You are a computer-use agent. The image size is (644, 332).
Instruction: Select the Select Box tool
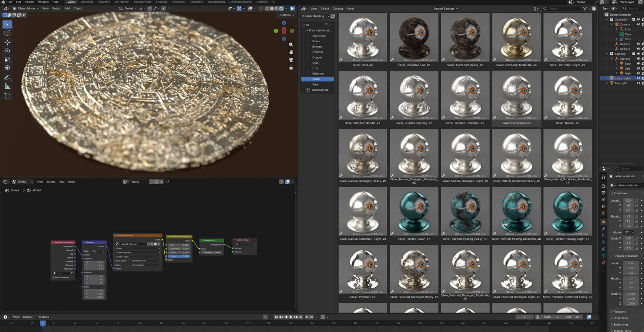click(x=7, y=24)
